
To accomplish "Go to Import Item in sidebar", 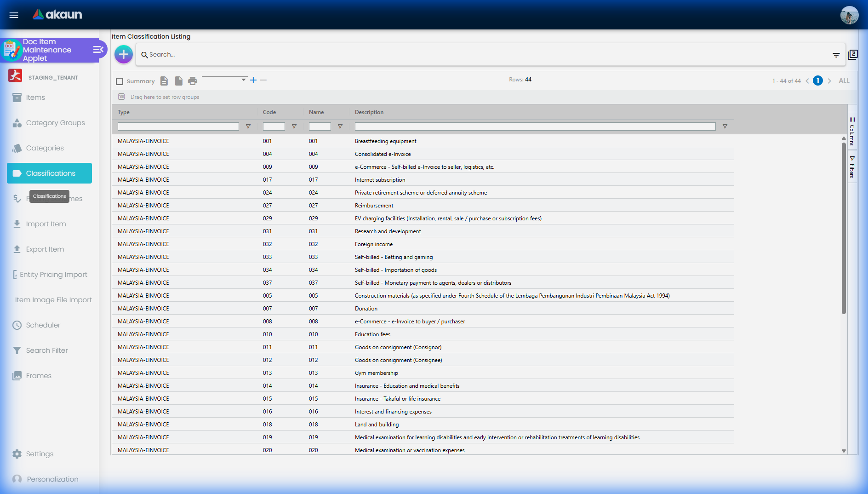I will tap(46, 224).
